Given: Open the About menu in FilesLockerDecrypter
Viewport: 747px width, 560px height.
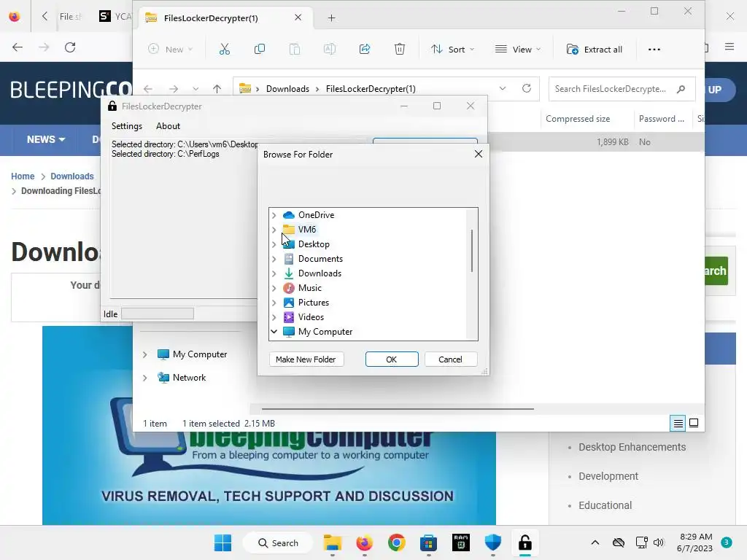Looking at the screenshot, I should point(169,126).
